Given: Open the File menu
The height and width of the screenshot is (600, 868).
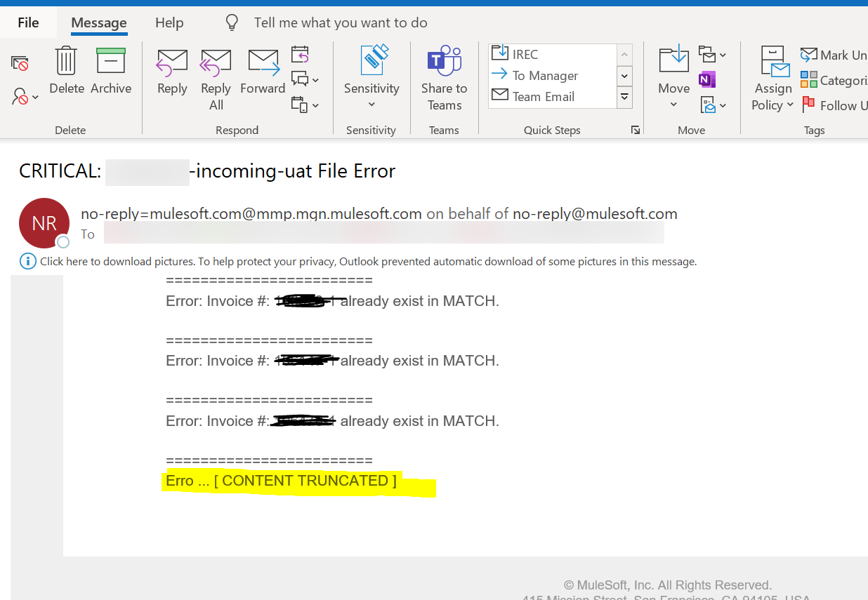Looking at the screenshot, I should tap(28, 23).
